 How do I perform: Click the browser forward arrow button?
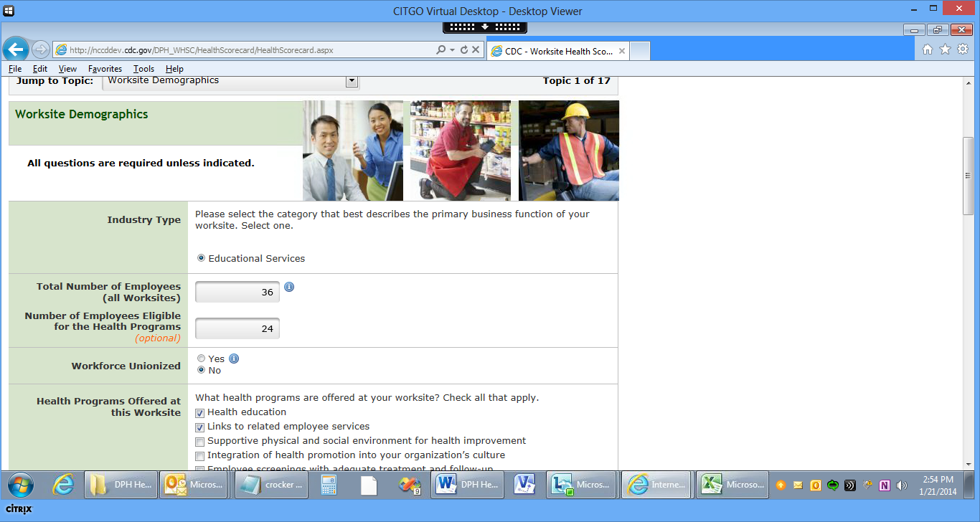tap(40, 49)
